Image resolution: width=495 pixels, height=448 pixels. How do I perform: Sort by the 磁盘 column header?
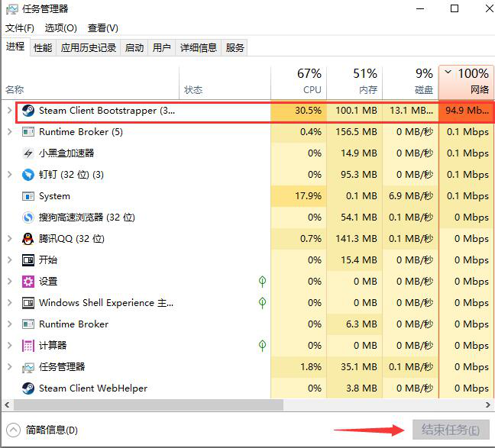pos(410,82)
